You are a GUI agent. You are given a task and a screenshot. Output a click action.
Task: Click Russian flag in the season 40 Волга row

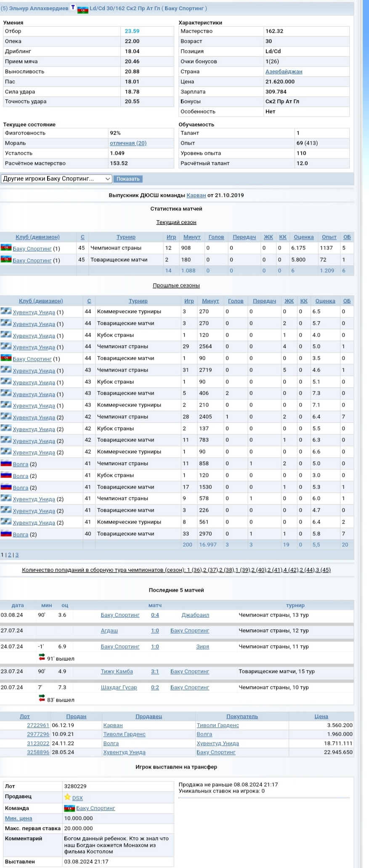tap(6, 533)
